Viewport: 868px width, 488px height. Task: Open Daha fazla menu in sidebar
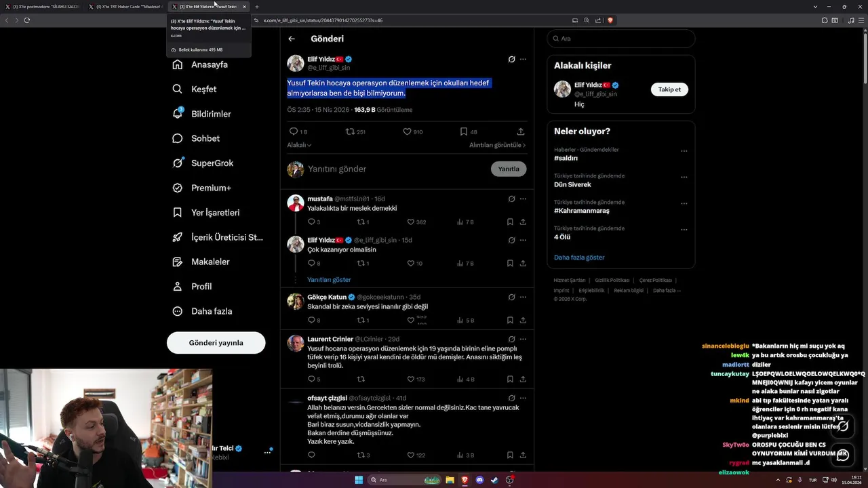(x=203, y=311)
